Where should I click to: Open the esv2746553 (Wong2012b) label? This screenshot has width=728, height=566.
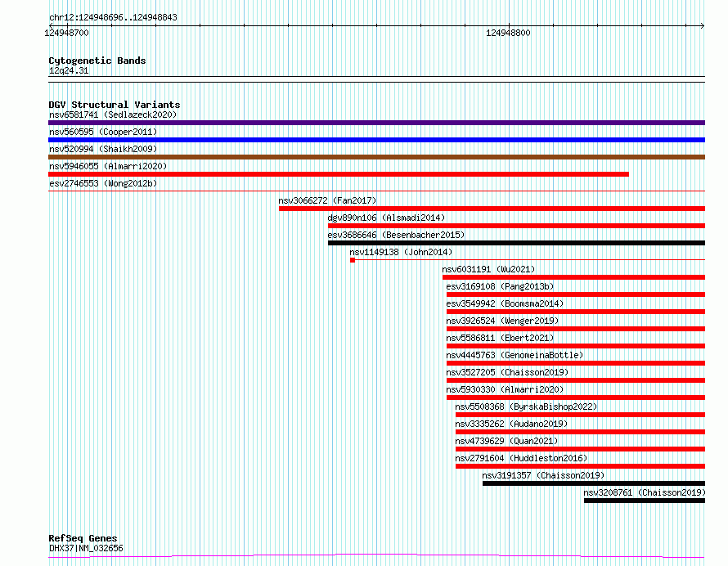pyautogui.click(x=103, y=183)
